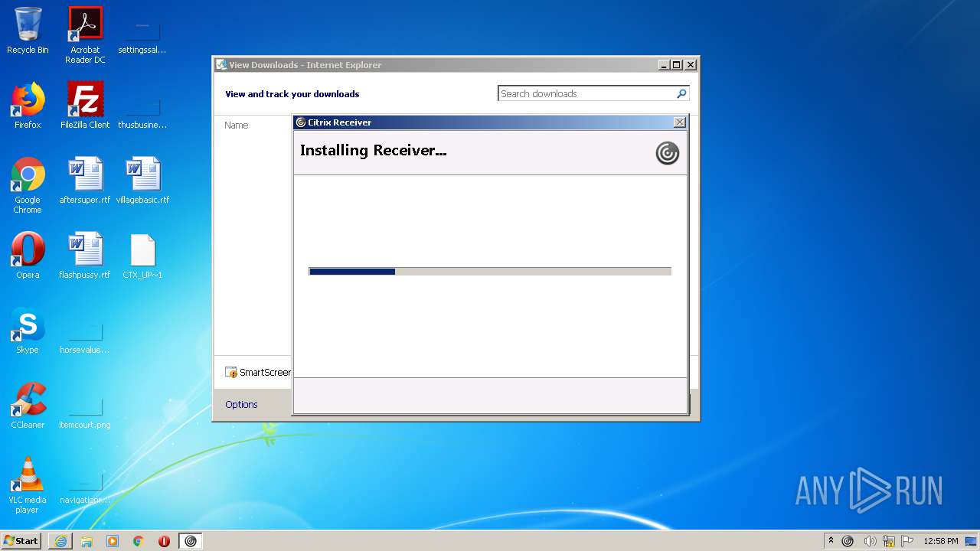Open VLC media player shortcut
The height and width of the screenshot is (551, 980).
pos(28,485)
